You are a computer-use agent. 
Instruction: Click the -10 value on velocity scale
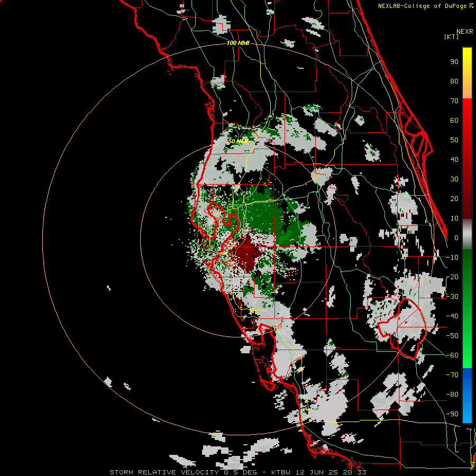click(452, 258)
